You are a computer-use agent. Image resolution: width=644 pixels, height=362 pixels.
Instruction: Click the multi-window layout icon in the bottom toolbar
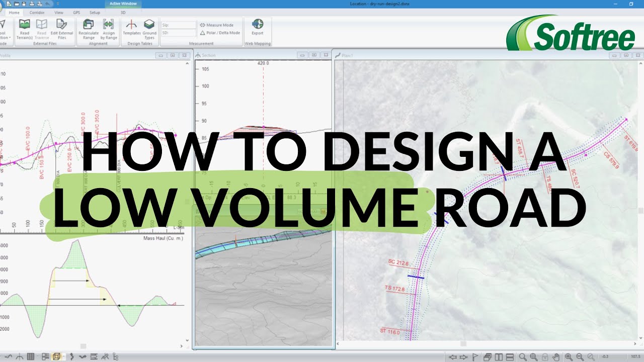46,356
